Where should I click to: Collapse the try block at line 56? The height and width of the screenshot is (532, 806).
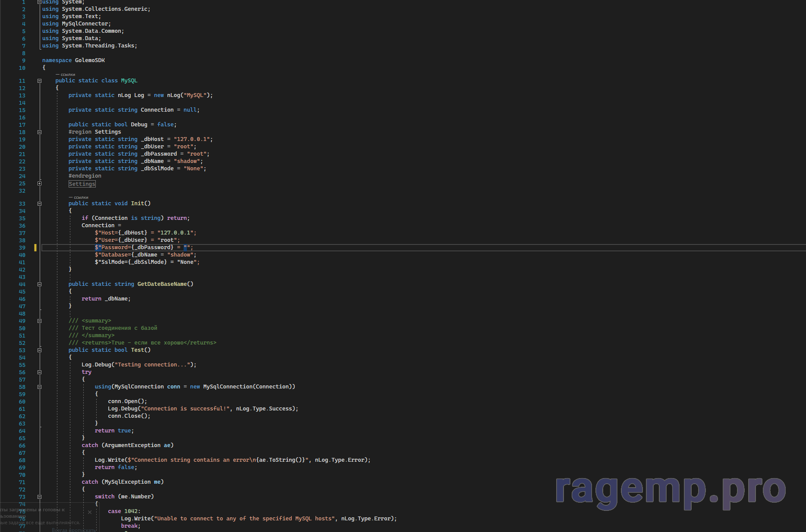coord(39,372)
